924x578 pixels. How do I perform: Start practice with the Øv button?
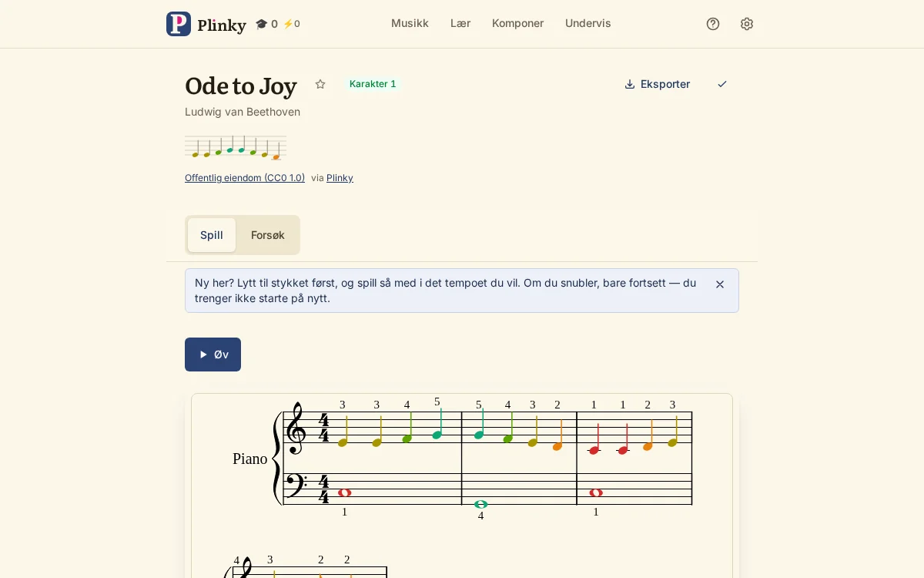(213, 355)
